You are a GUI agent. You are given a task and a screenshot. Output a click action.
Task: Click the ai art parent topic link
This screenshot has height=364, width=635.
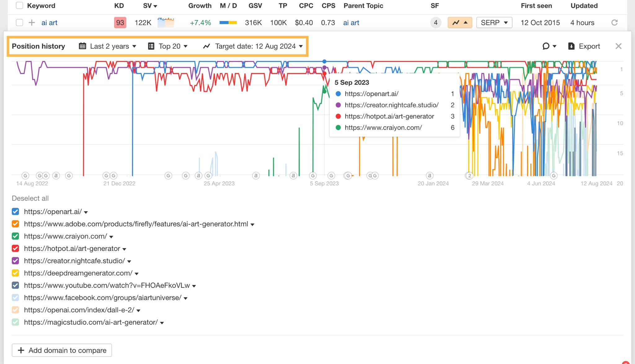tap(351, 22)
